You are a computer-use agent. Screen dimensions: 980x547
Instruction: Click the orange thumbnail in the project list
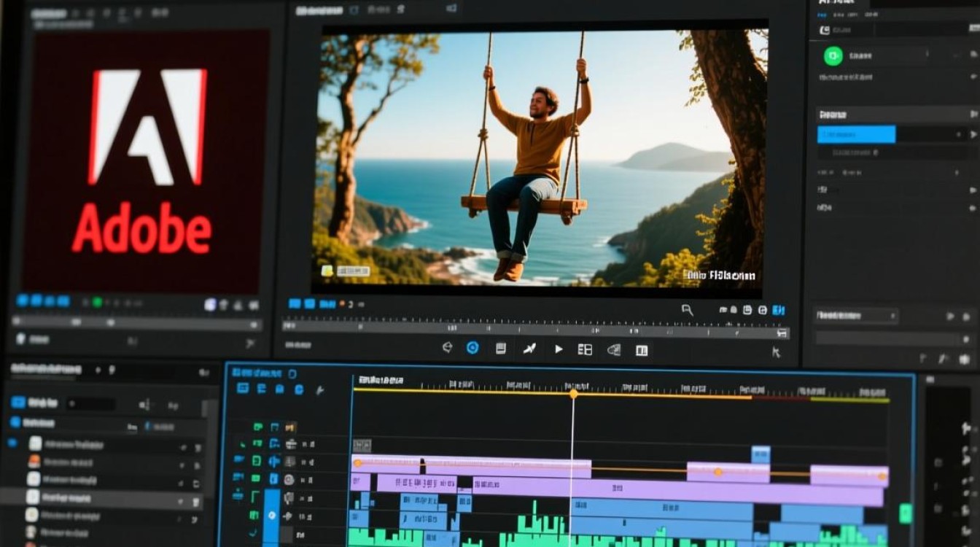(x=34, y=461)
